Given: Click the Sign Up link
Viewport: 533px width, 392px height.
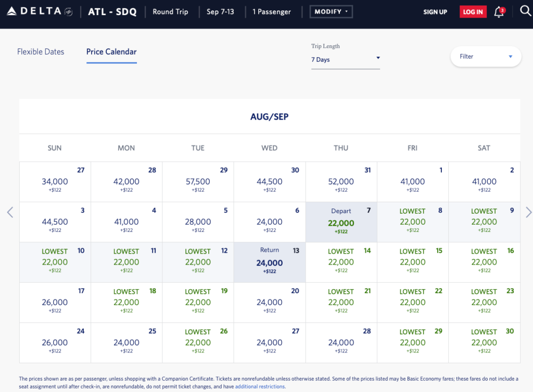Looking at the screenshot, I should click(x=435, y=12).
